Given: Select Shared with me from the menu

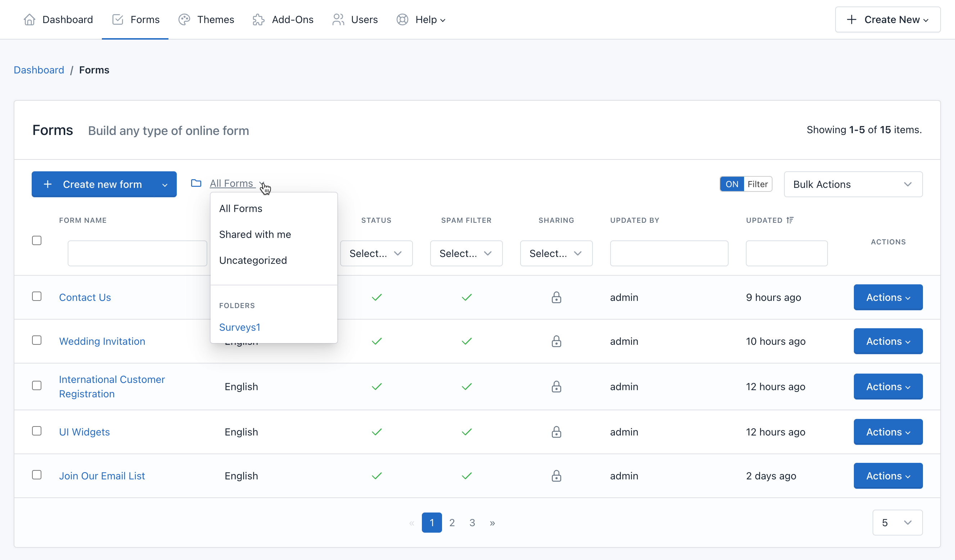Looking at the screenshot, I should tap(254, 234).
